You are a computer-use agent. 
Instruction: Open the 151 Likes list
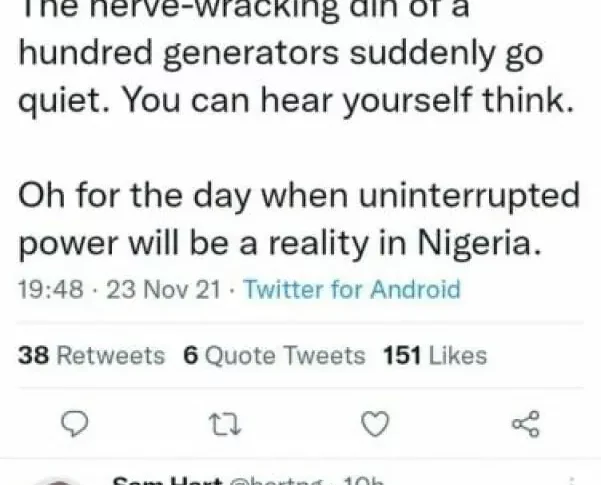tap(434, 355)
